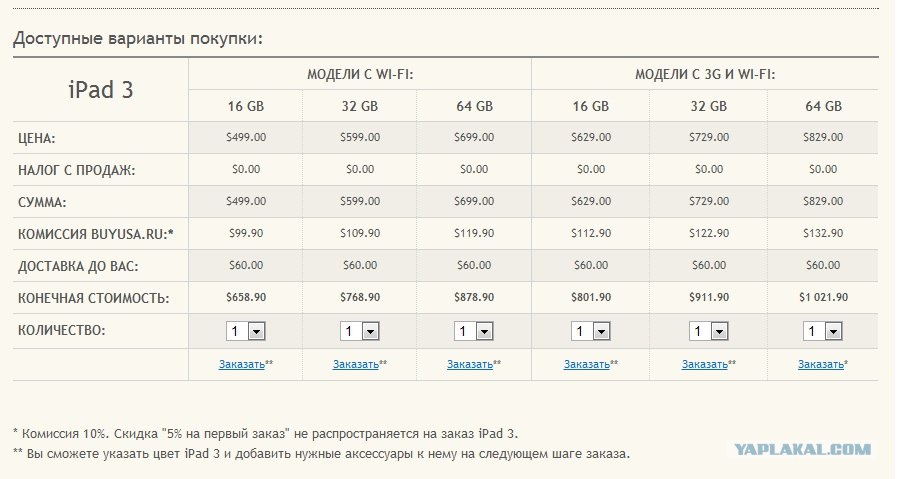The height and width of the screenshot is (479, 897).
Task: Click the КОМИССИЯ BUYUSA.RU row label
Action: [96, 234]
